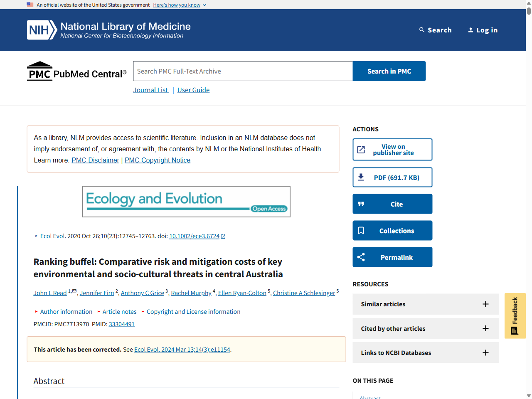
Task: Expand the Author information section
Action: click(66, 311)
